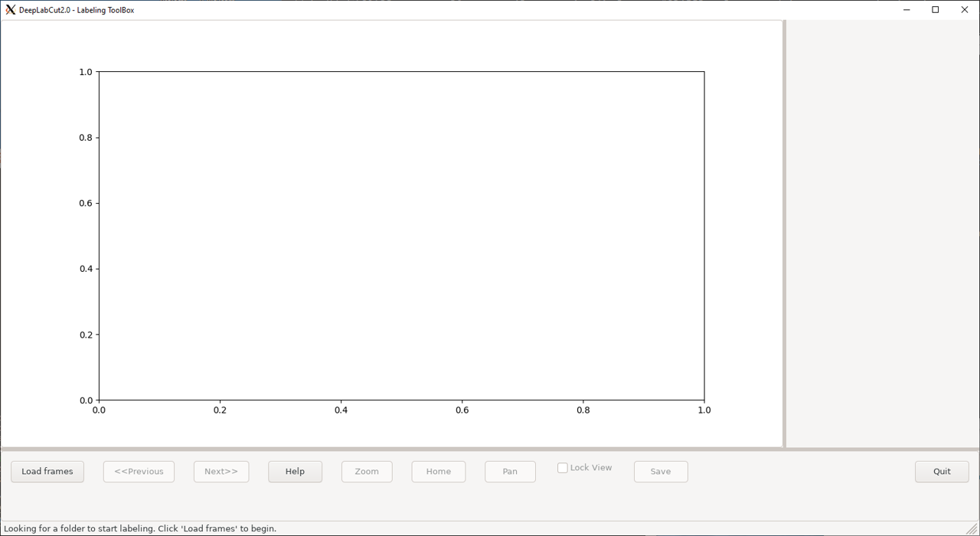Activate the Zoom tool button
Viewport: 980px width, 536px height.
[x=367, y=472]
